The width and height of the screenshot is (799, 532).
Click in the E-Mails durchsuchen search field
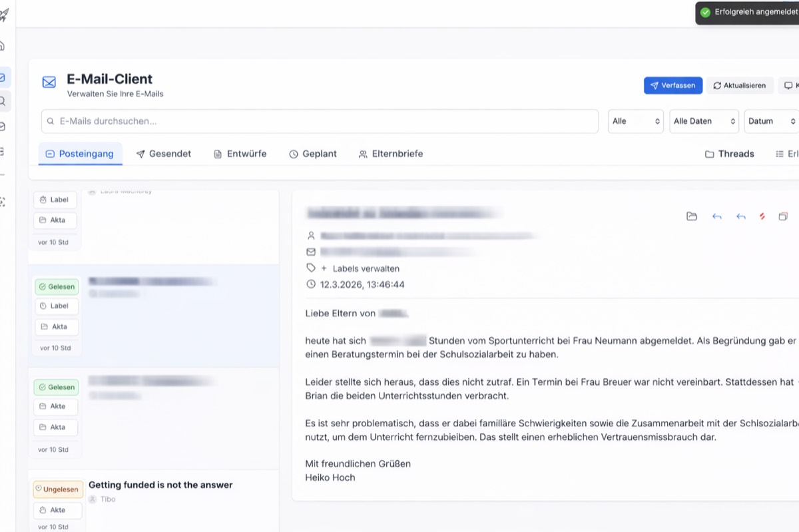point(320,121)
